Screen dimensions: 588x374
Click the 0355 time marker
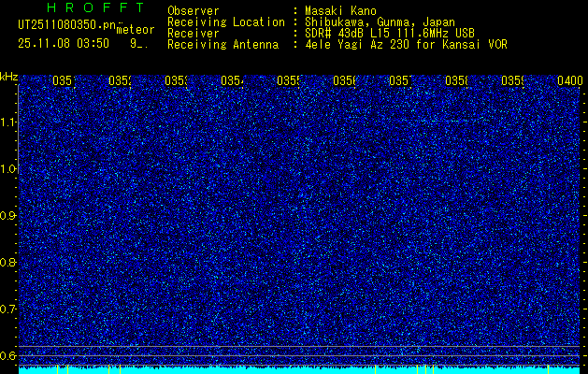pyautogui.click(x=288, y=80)
